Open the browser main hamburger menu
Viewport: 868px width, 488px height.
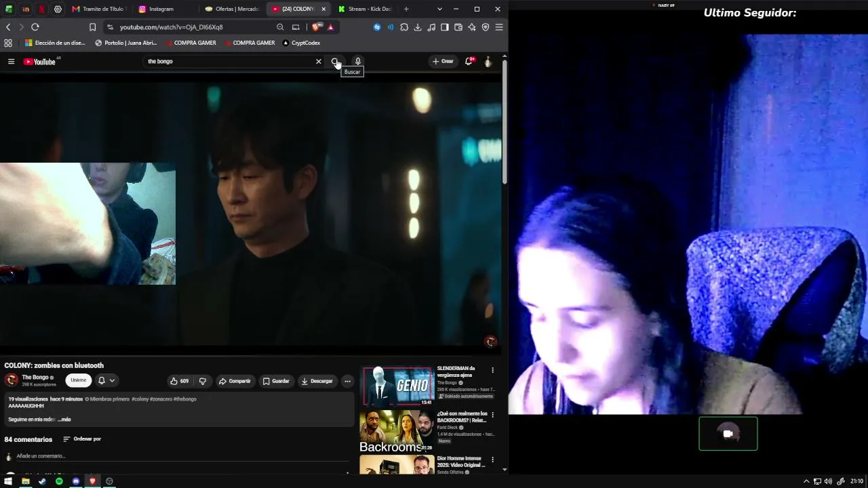pyautogui.click(x=499, y=27)
